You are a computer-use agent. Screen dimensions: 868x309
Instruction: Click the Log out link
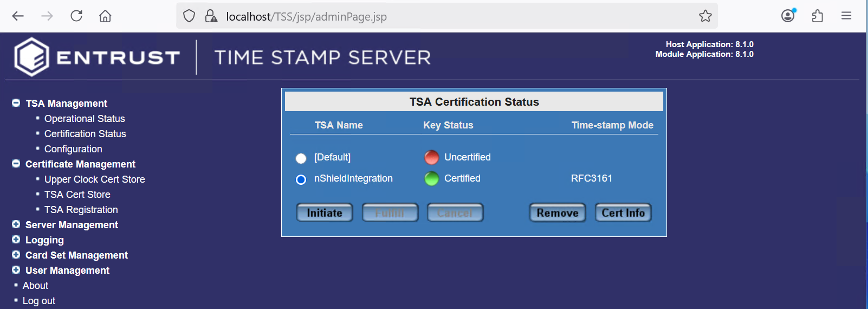coord(39,301)
